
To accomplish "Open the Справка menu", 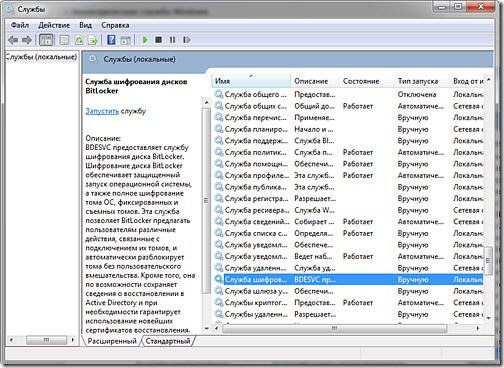I will [115, 25].
